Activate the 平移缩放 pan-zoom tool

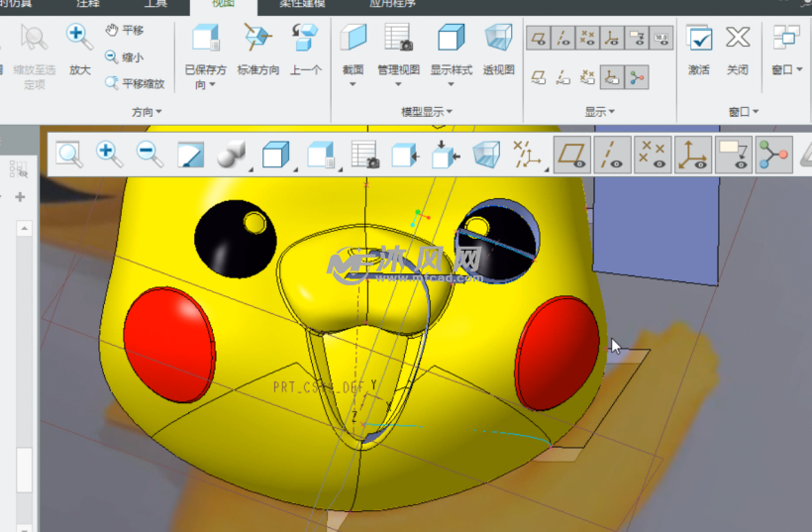pyautogui.click(x=135, y=83)
